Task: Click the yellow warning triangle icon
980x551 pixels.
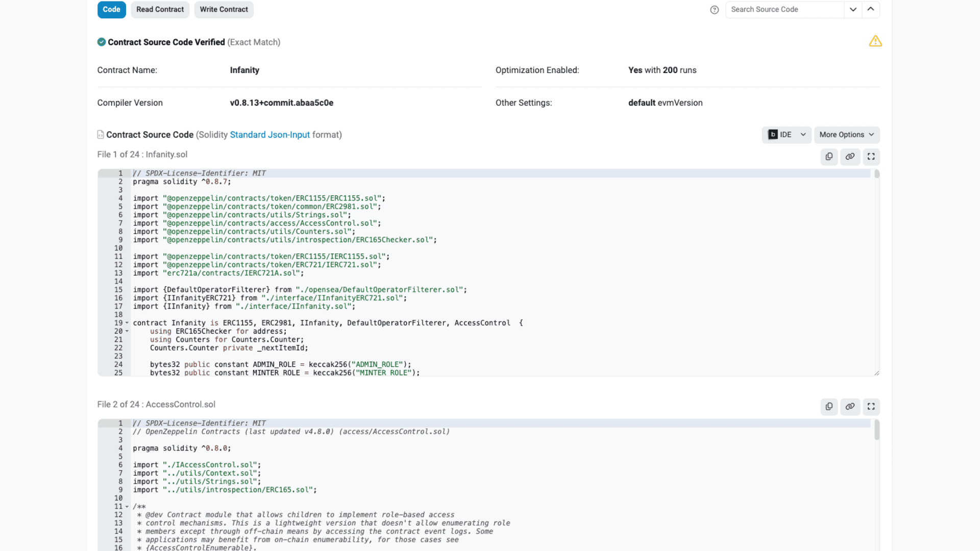Action: (875, 41)
